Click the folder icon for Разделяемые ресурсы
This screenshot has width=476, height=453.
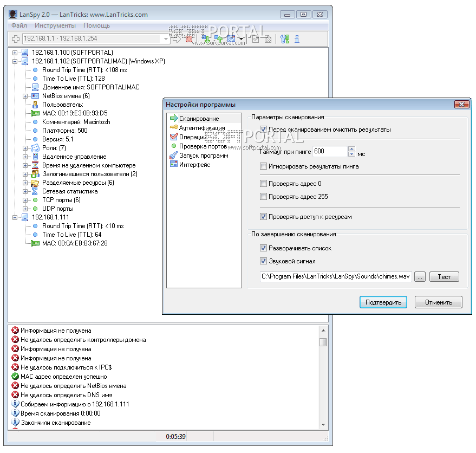35,183
